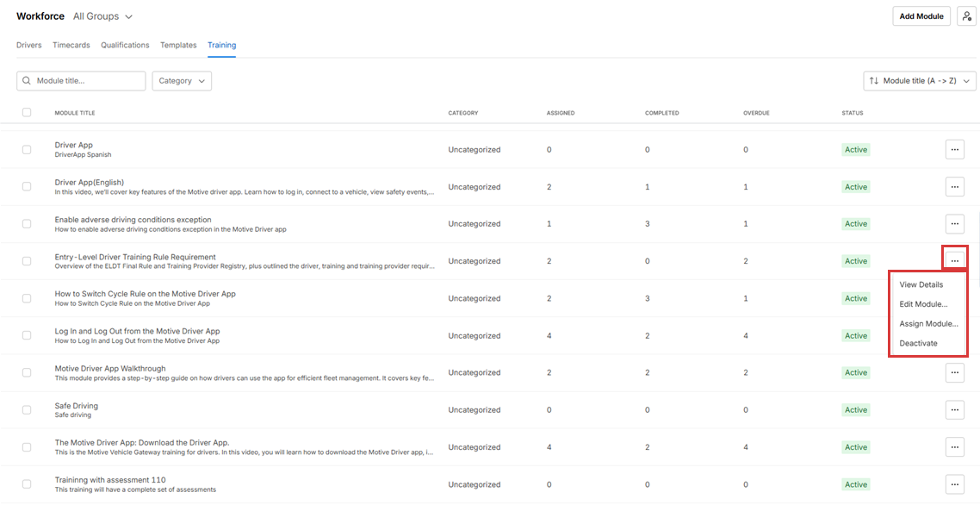This screenshot has height=505, width=980.
Task: Switch to the Qualifications tab
Action: pyautogui.click(x=125, y=45)
